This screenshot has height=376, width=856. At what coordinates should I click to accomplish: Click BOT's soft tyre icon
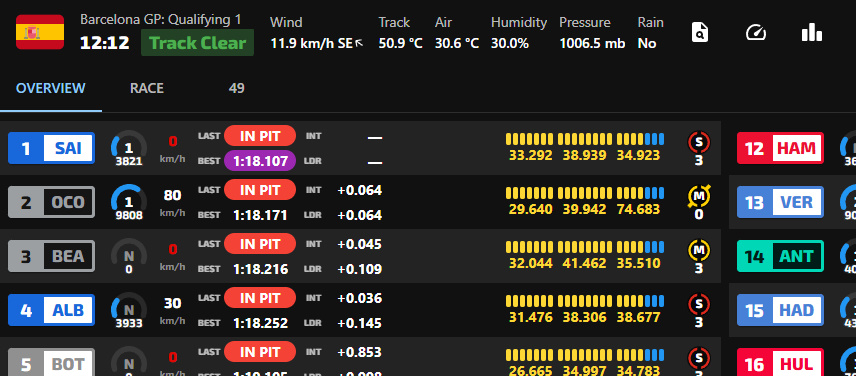[x=699, y=358]
